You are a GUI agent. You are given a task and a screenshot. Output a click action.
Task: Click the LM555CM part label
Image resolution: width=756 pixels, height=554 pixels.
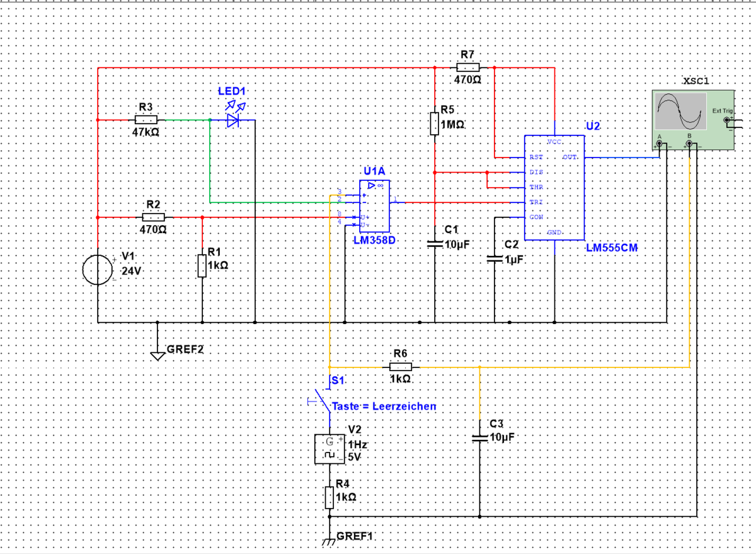[611, 248]
